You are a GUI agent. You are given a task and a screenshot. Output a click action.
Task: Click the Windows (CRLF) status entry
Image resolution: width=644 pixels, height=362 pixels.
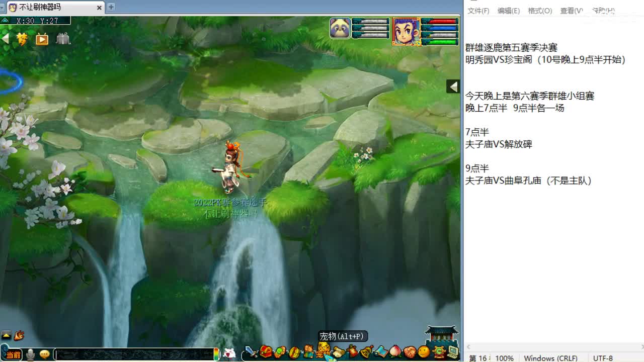(x=550, y=358)
